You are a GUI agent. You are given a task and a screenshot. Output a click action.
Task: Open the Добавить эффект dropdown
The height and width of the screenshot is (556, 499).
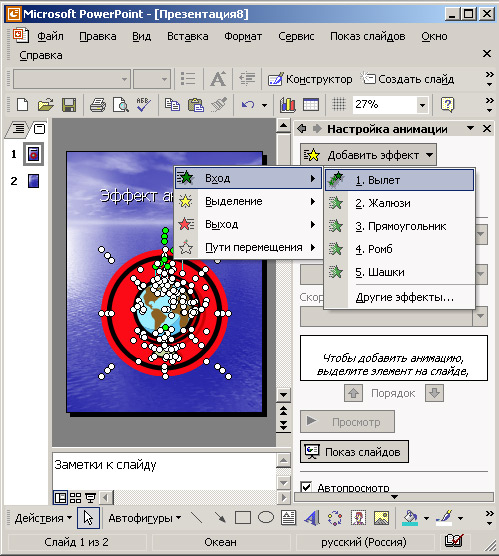(368, 155)
